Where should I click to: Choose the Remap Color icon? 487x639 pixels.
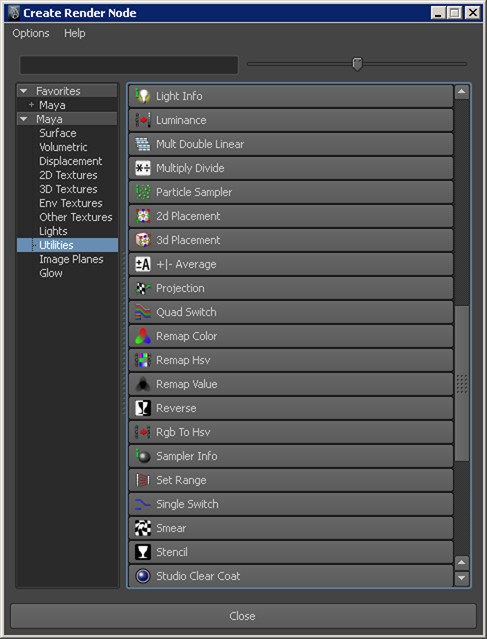click(x=143, y=336)
